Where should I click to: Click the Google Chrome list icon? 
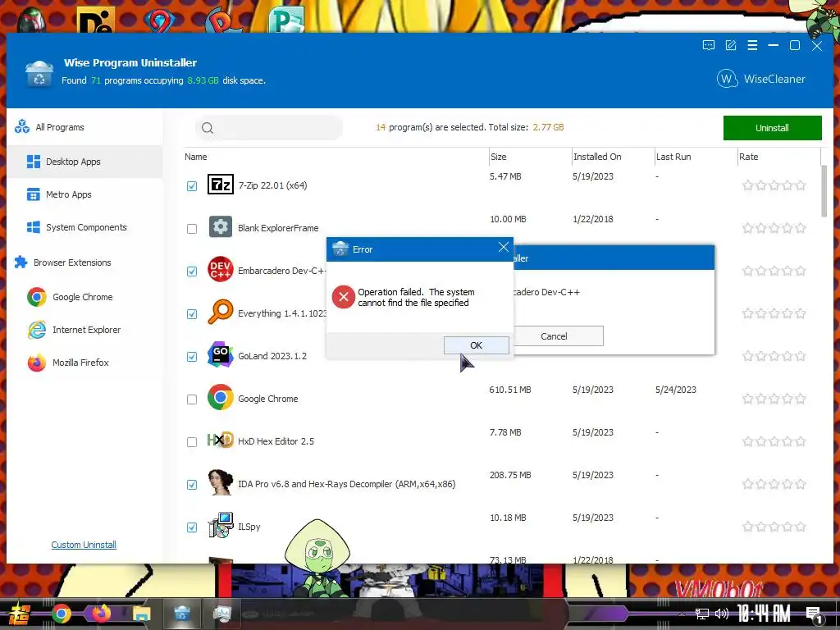pos(220,397)
